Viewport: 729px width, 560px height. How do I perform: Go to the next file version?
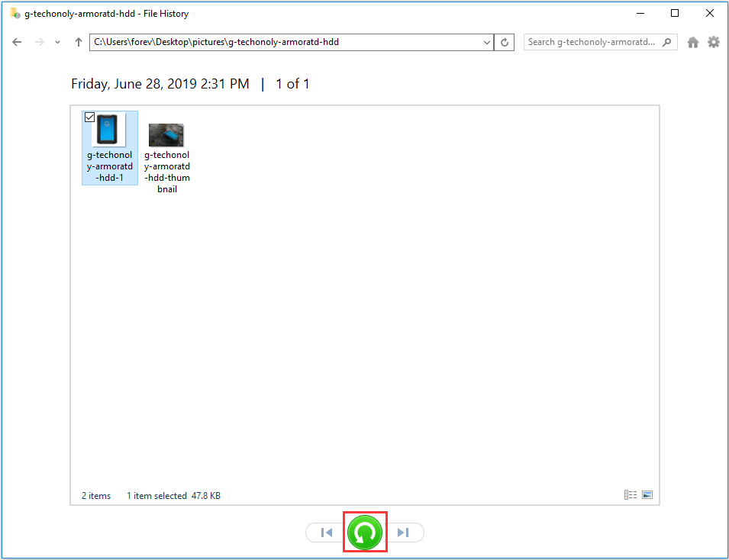[x=403, y=532]
